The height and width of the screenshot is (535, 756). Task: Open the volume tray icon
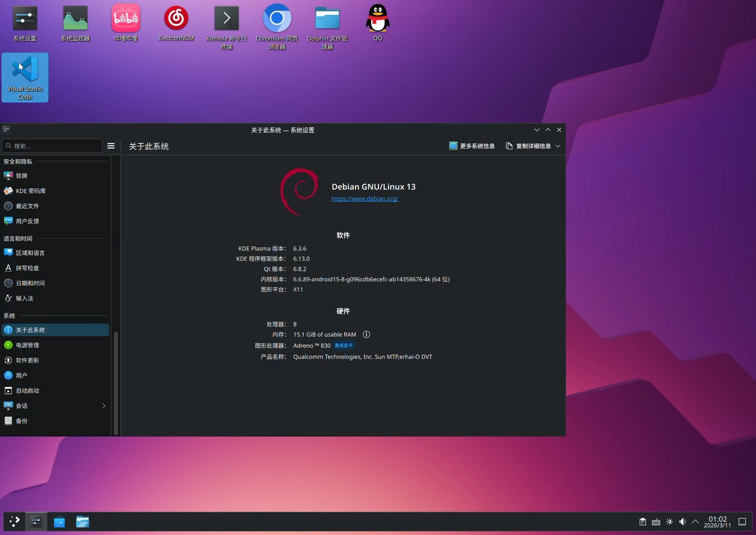pyautogui.click(x=682, y=522)
